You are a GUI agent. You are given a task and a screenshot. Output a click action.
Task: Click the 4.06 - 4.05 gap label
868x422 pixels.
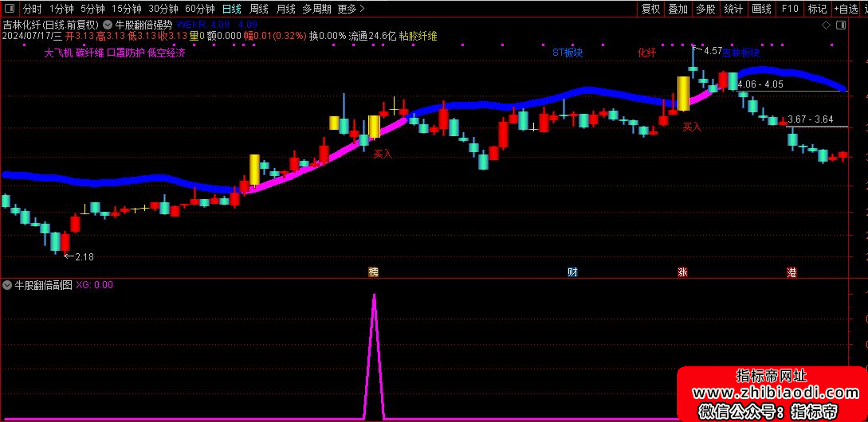click(x=760, y=84)
